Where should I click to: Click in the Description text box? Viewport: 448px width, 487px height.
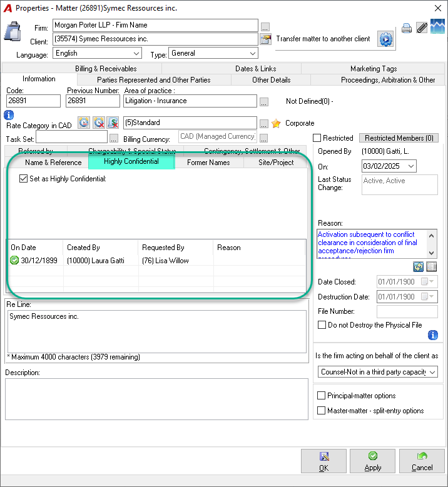pyautogui.click(x=156, y=399)
